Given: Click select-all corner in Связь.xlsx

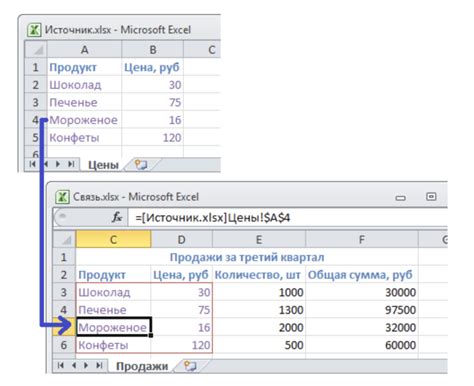Looking at the screenshot, I should 65,240.
